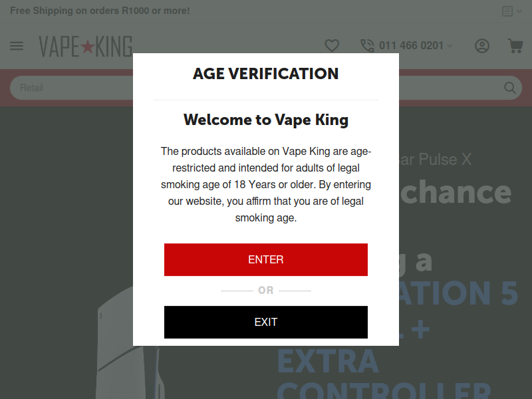Click the Vape King logo
Screen dimensions: 532x399
(86, 47)
